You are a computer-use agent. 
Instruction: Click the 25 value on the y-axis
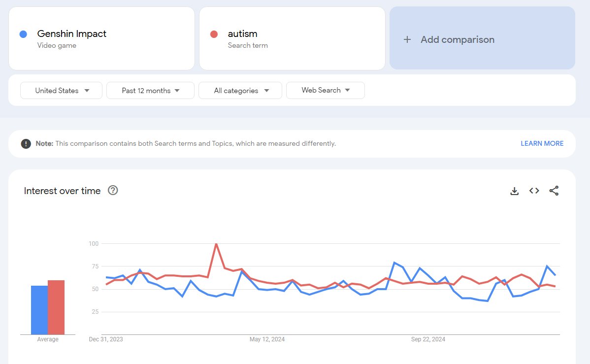[95, 312]
